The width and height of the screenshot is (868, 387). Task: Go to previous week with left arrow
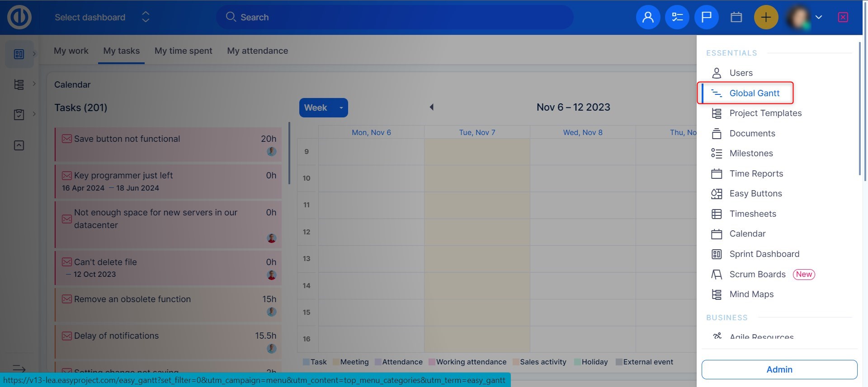(x=432, y=107)
